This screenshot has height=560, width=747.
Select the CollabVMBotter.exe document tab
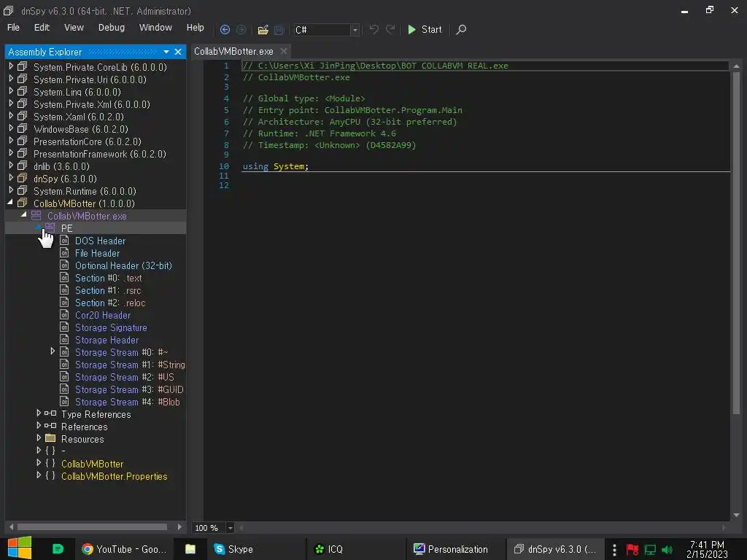point(233,52)
